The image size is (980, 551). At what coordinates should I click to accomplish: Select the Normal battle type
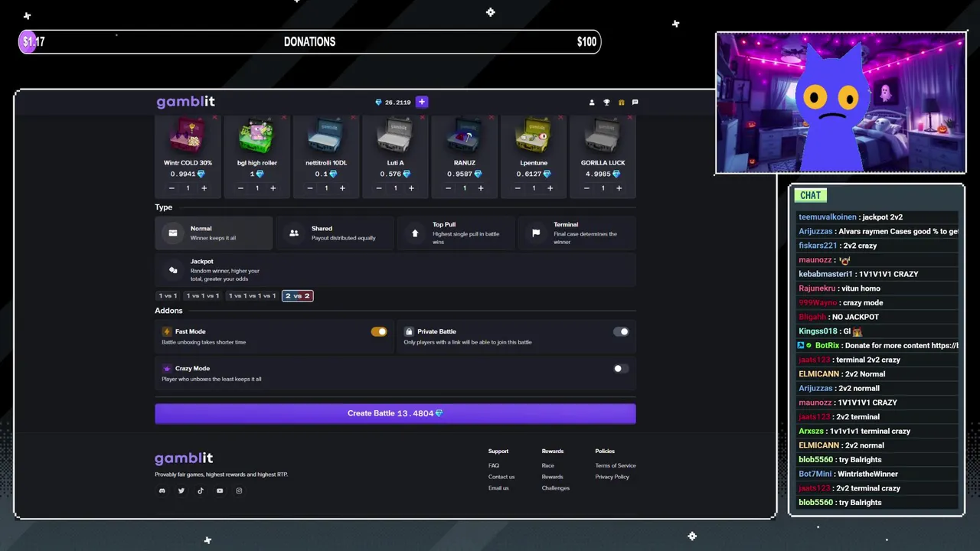tap(214, 233)
